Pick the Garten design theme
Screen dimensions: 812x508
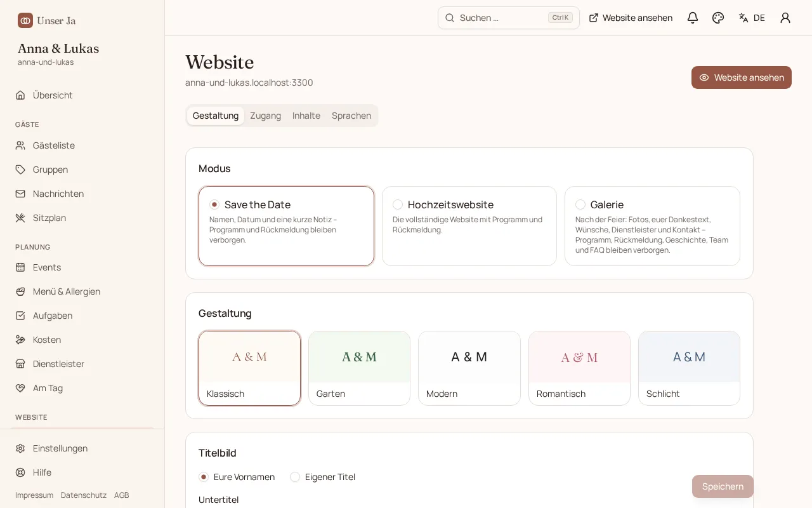coord(359,368)
